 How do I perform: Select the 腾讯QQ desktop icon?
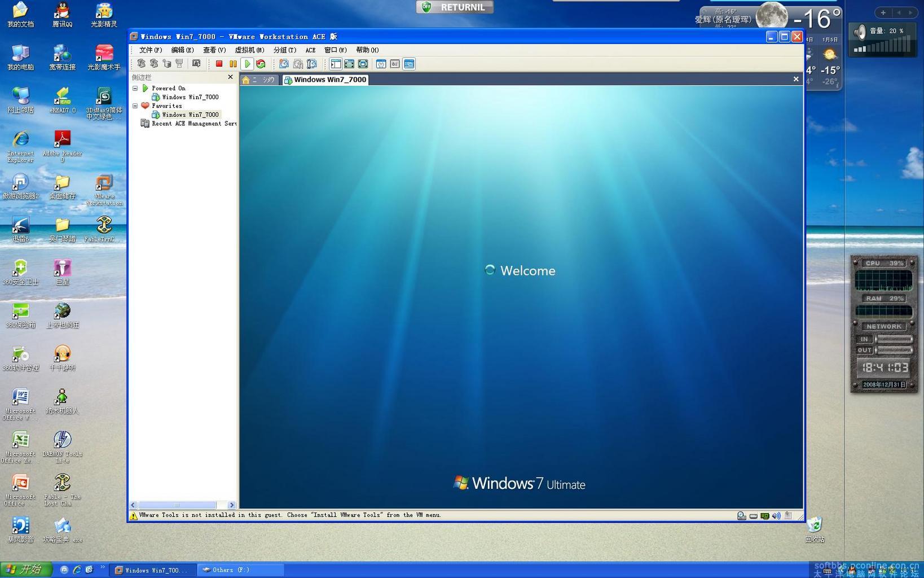click(62, 15)
